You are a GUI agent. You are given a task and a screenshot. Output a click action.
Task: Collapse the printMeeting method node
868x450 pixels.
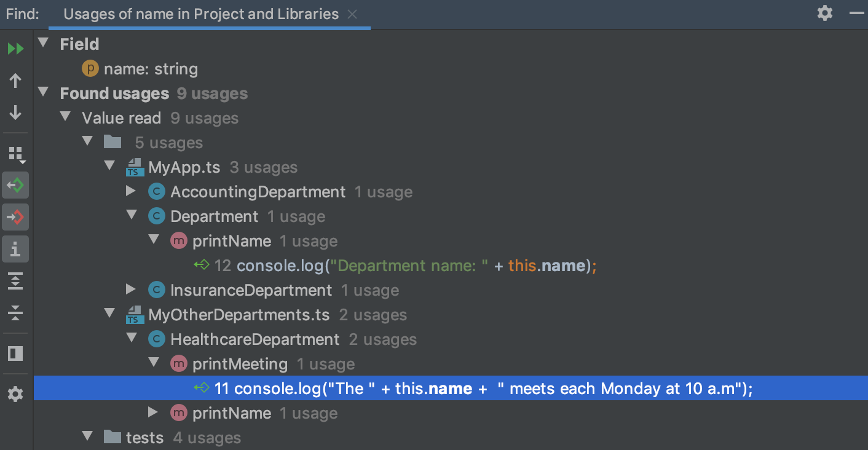(x=153, y=363)
